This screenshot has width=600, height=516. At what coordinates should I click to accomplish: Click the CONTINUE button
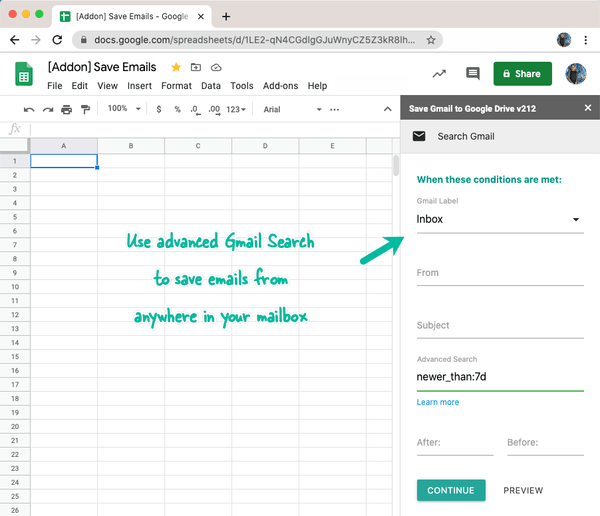coord(451,490)
